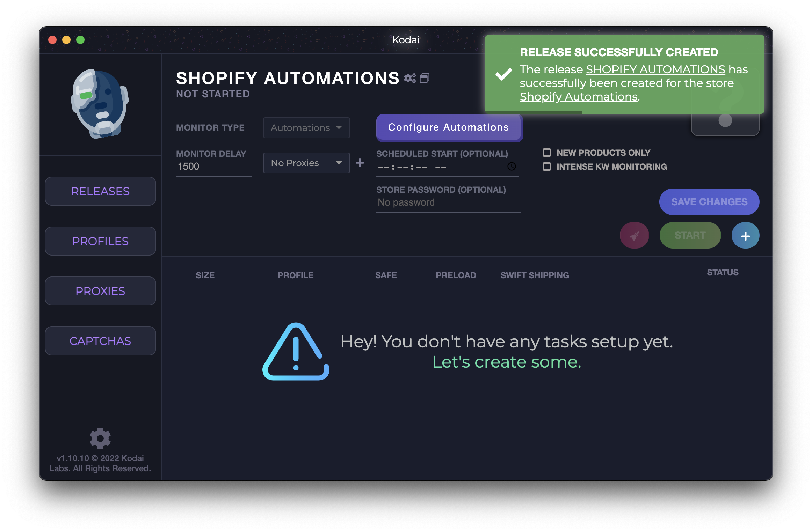812x532 pixels.
Task: Click the Release Successfully Created heading
Action: pyautogui.click(x=619, y=52)
